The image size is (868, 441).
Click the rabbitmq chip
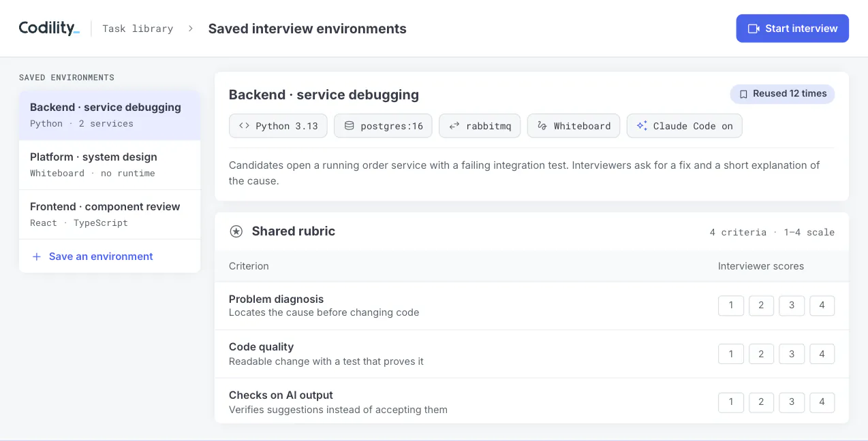tap(480, 126)
